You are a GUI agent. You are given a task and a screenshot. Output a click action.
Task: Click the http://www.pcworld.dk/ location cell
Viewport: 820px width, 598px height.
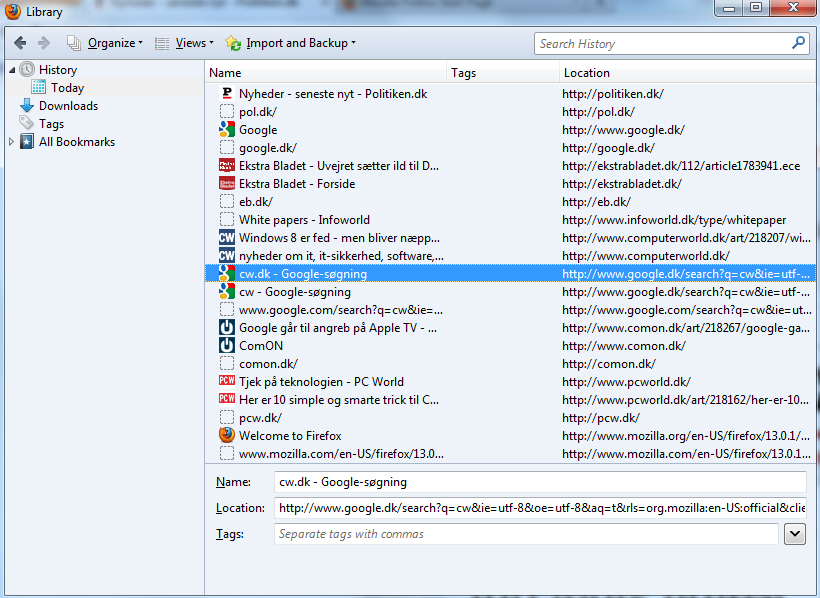click(627, 382)
